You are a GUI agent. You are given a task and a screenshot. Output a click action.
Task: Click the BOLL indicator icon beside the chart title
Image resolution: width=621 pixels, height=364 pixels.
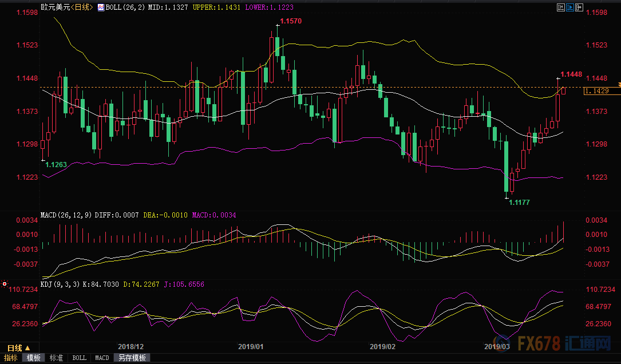(101, 7)
